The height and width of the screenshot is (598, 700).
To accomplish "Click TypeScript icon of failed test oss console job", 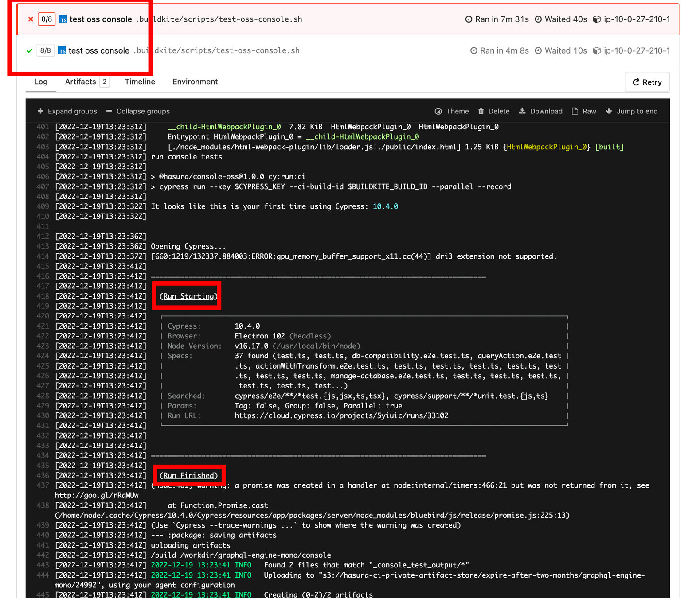I will tap(63, 19).
